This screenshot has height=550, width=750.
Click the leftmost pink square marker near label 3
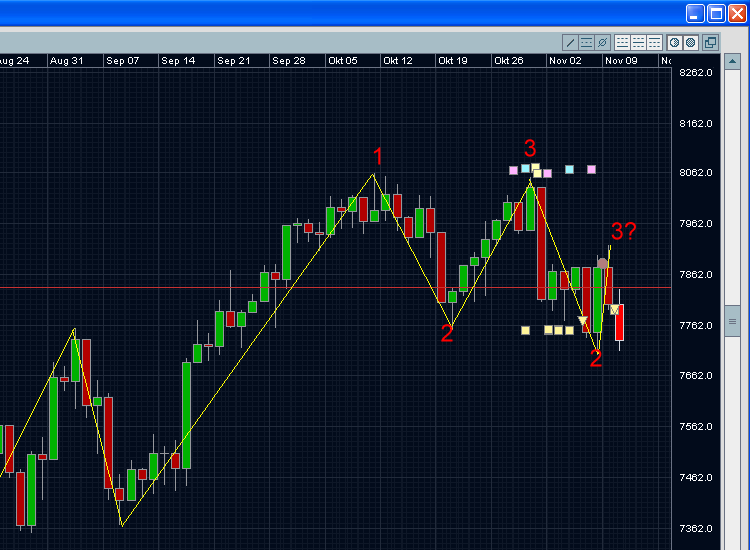click(x=513, y=170)
